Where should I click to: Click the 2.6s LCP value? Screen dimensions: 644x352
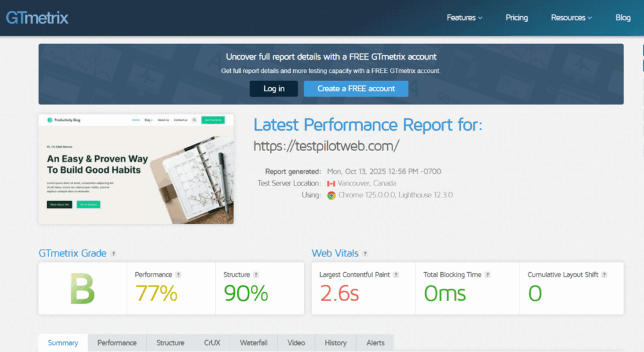tap(339, 294)
